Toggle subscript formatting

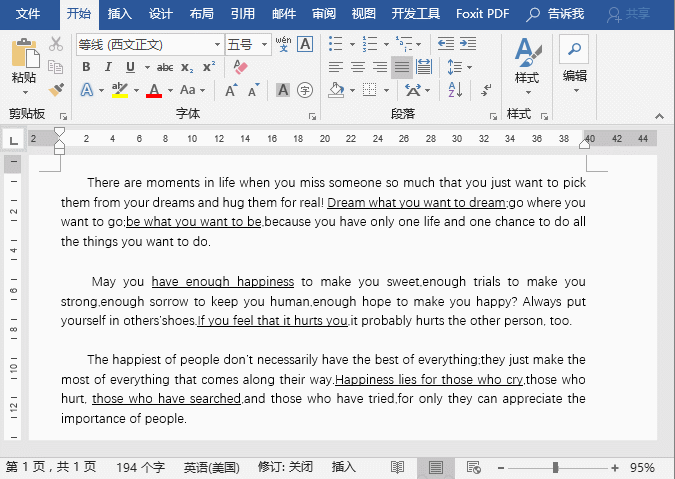coord(187,68)
